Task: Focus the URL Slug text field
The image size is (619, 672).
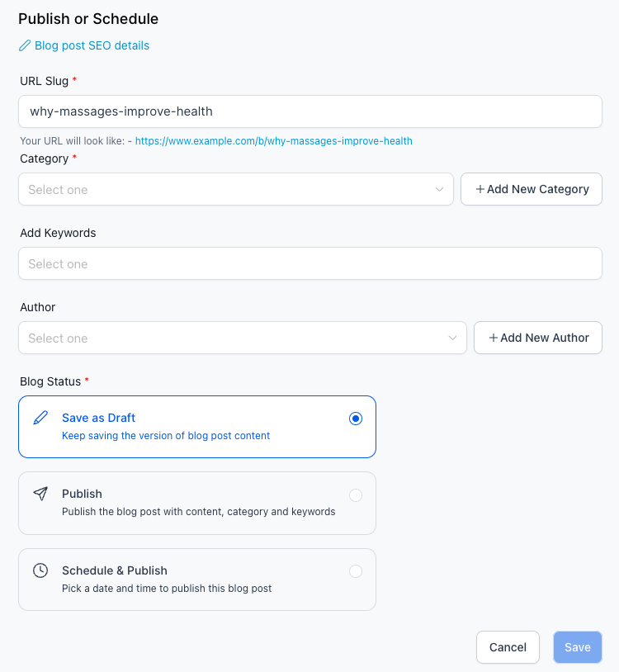Action: 309,111
